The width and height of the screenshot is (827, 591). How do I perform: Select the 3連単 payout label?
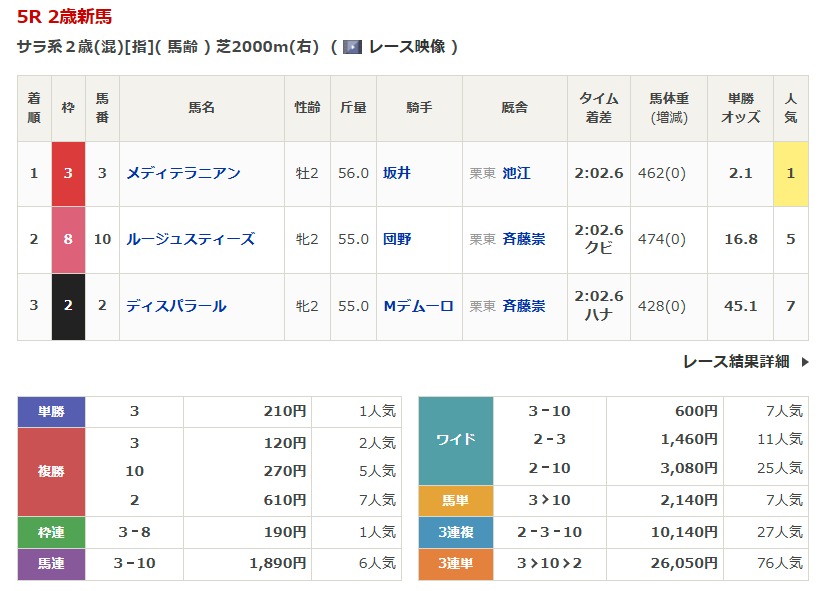click(x=456, y=564)
